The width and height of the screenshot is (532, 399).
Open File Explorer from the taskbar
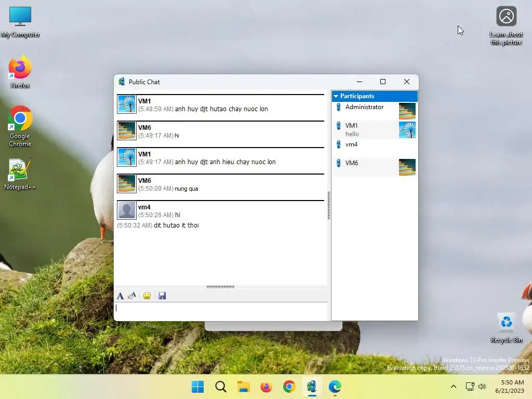(243, 387)
